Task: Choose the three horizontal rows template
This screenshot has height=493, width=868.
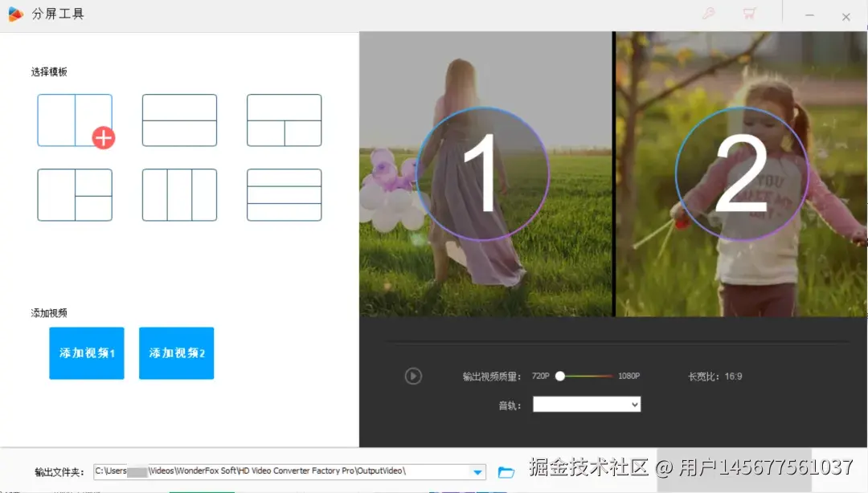Action: 283,194
